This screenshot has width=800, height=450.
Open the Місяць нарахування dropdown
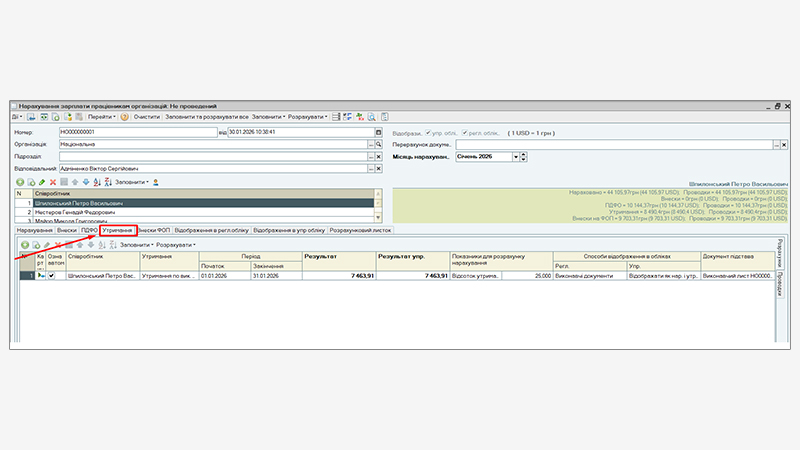pos(515,156)
